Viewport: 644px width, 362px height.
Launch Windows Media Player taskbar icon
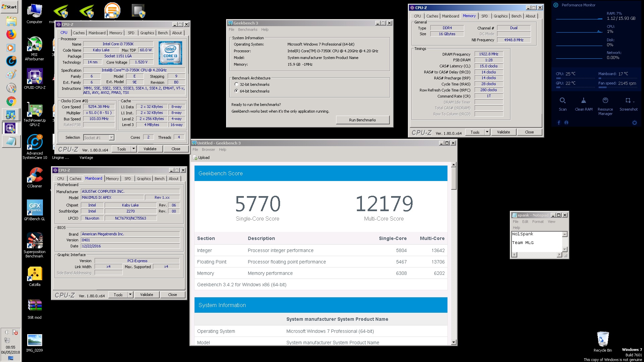pos(11,48)
